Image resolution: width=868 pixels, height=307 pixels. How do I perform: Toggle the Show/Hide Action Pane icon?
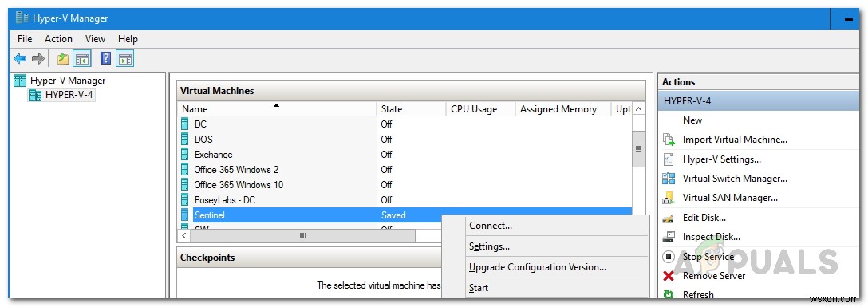(x=125, y=58)
